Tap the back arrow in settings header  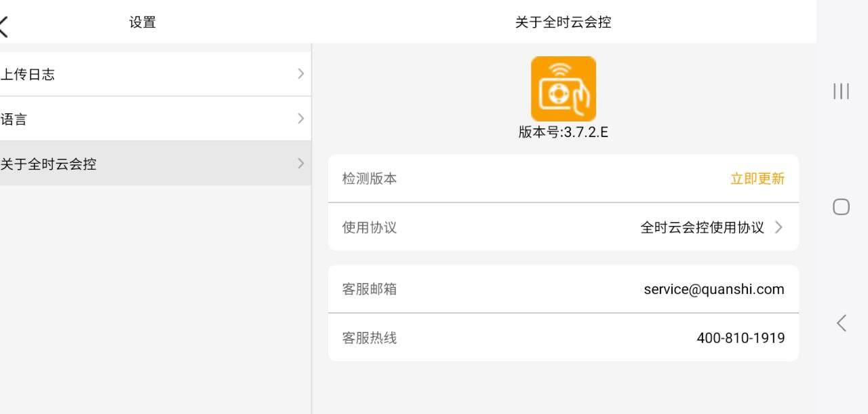(3, 26)
